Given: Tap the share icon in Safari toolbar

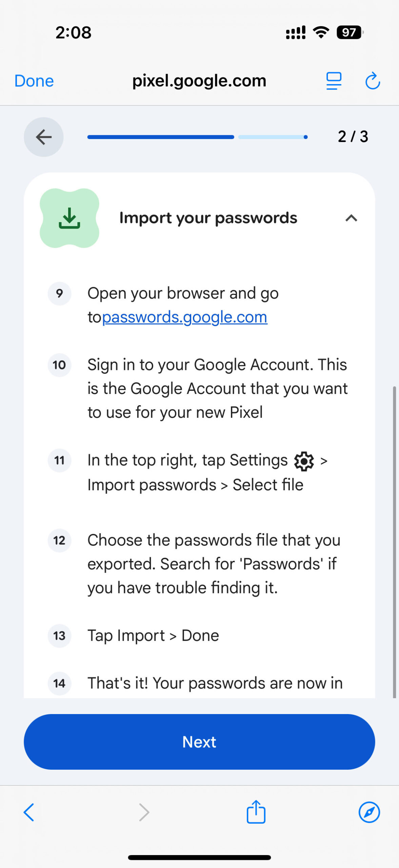Looking at the screenshot, I should click(x=255, y=812).
